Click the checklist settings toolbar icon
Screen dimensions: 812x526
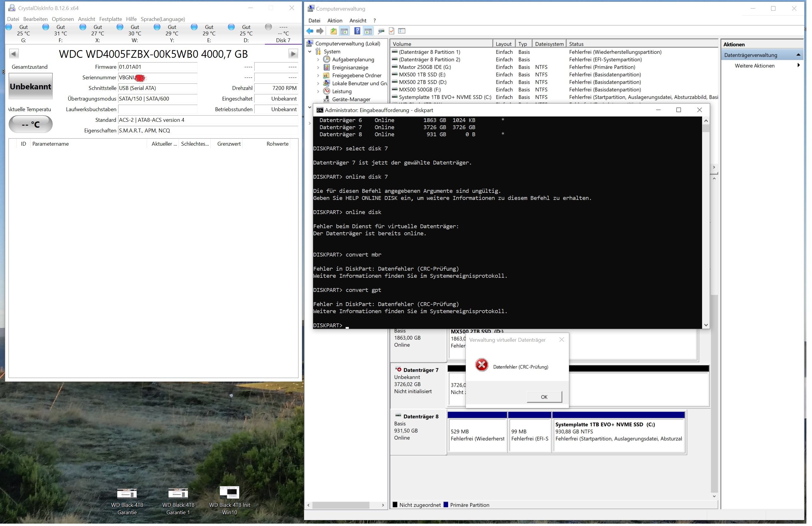(x=402, y=31)
